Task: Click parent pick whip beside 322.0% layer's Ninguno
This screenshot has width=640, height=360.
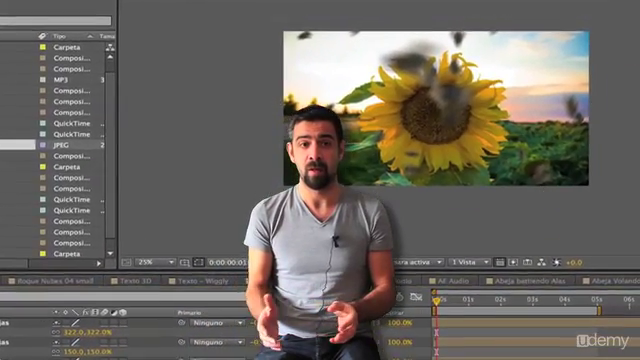Action: 182,323
